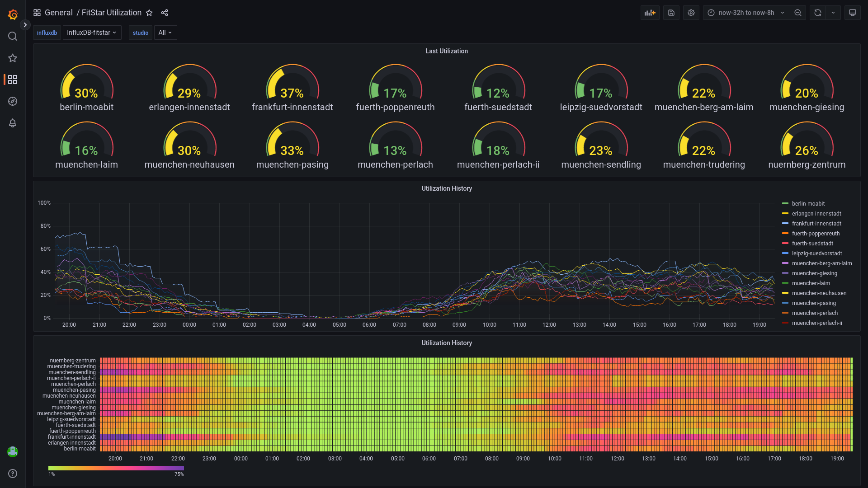The height and width of the screenshot is (488, 868).
Task: Click the Save dashboard icon
Action: pos(671,13)
